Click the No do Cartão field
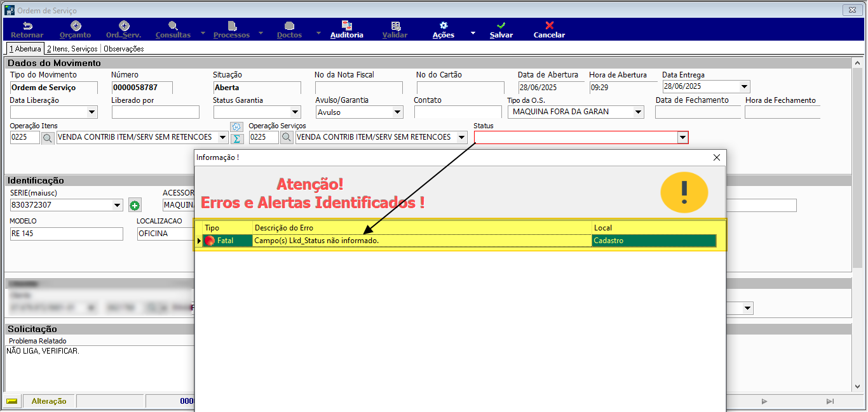Image resolution: width=868 pixels, height=412 pixels. click(x=461, y=88)
